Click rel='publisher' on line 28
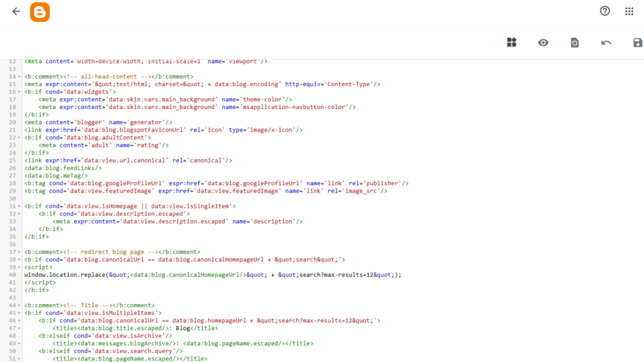This screenshot has width=644, height=362. click(x=374, y=183)
